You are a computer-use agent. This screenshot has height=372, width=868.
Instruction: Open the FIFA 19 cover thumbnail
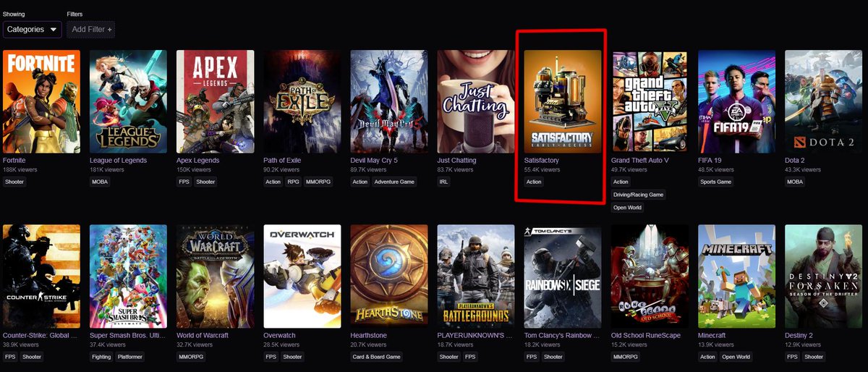coord(736,101)
